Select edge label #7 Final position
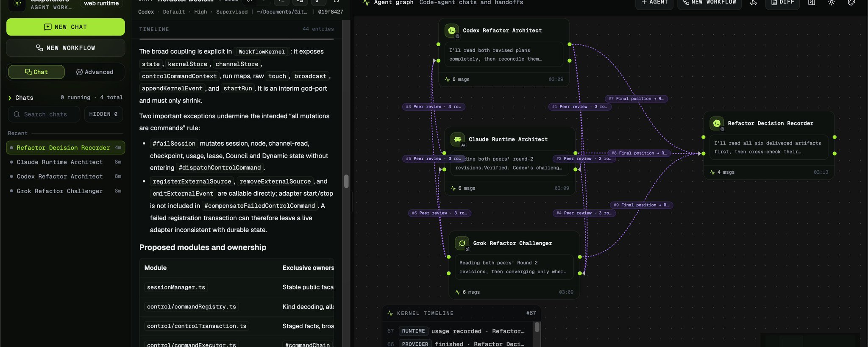 (x=636, y=99)
